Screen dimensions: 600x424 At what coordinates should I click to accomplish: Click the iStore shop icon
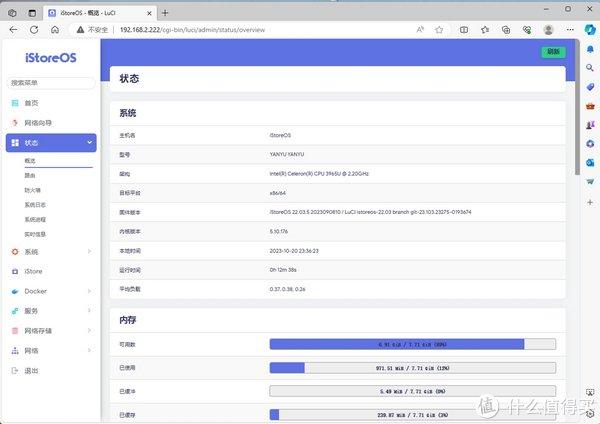pos(15,271)
